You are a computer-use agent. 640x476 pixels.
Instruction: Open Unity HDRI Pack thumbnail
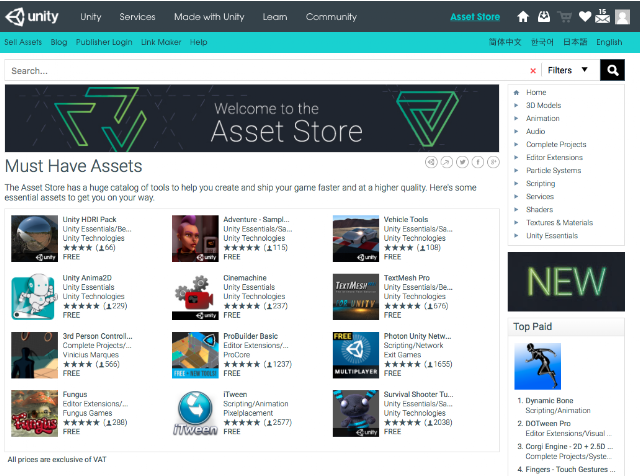click(x=34, y=238)
